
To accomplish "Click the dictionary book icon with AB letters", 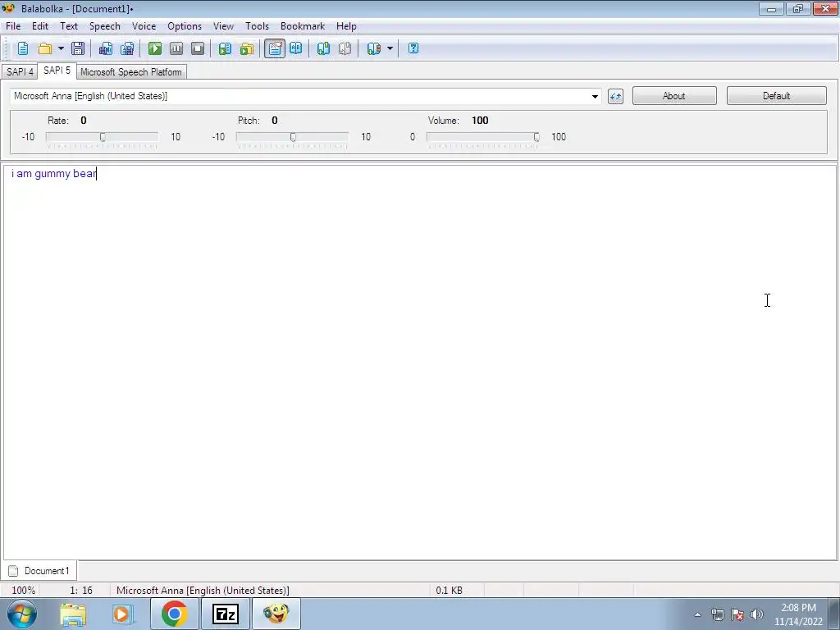I will [x=295, y=48].
